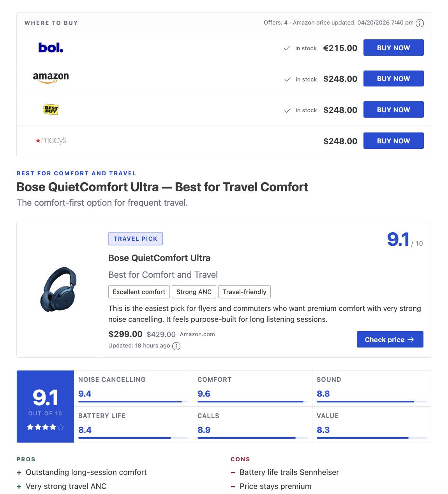The image size is (448, 494).
Task: Click BUY NOW on the Macy's row
Action: point(393,141)
